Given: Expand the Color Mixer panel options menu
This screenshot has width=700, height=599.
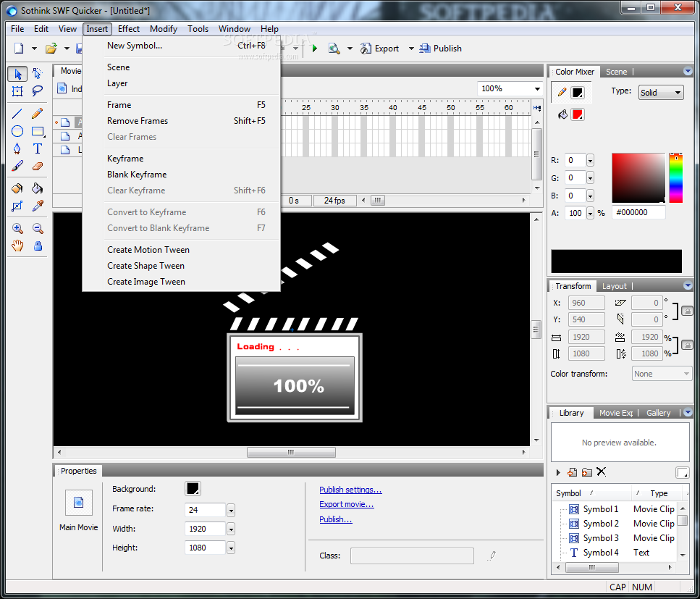Looking at the screenshot, I should 688,71.
